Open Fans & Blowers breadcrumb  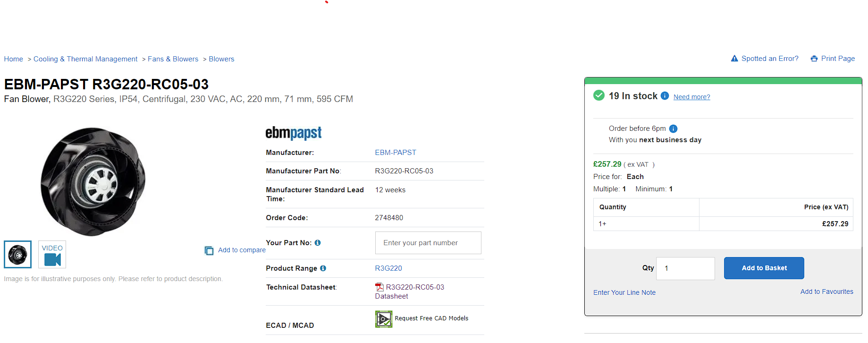coord(173,59)
